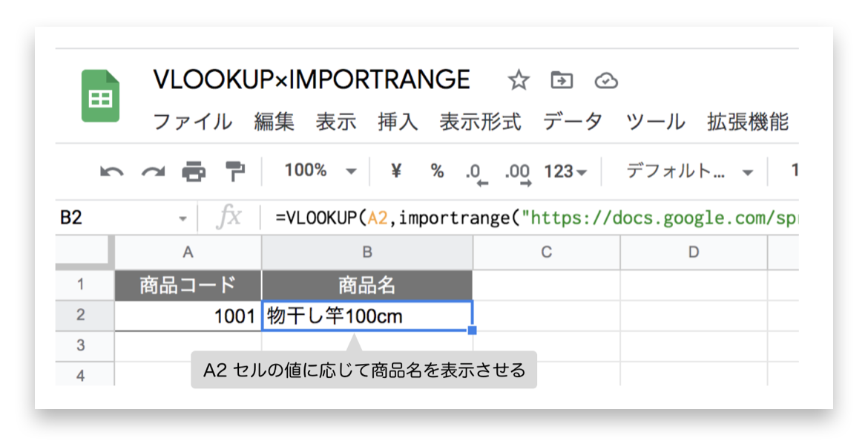Click the print icon
Viewport: 868px width, 444px height.
[x=194, y=172]
